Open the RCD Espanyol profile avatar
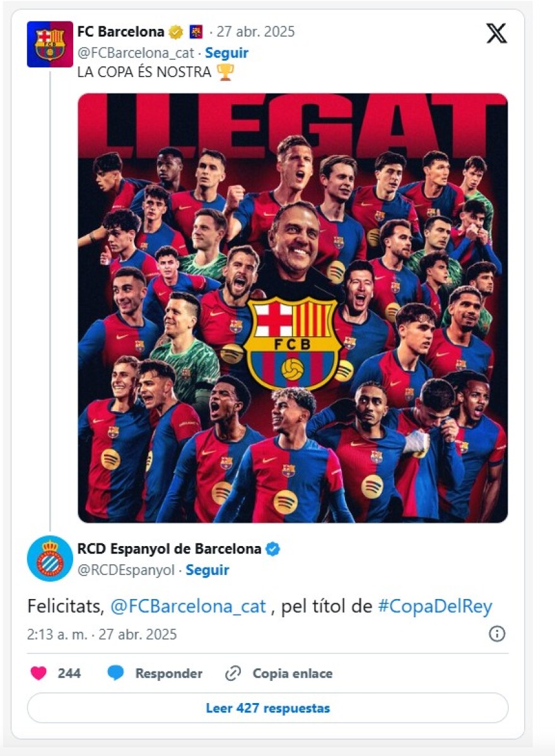The image size is (555, 756). [50, 559]
